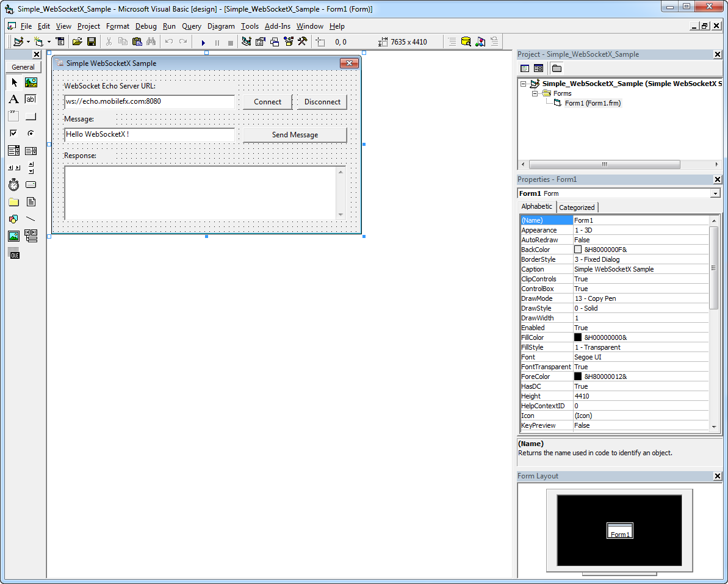Open the Menu Editor from toolbar
The width and height of the screenshot is (728, 584).
point(60,41)
